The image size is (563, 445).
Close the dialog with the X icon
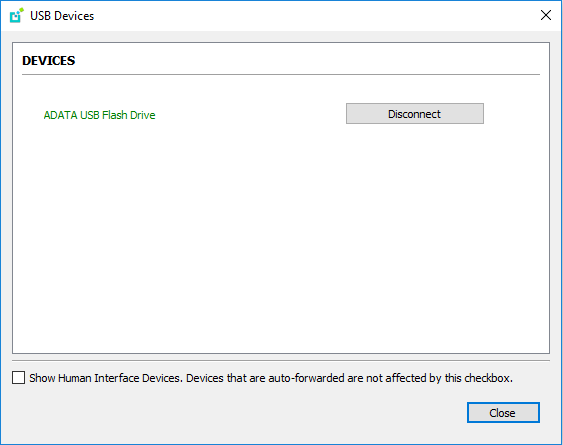[x=546, y=15]
